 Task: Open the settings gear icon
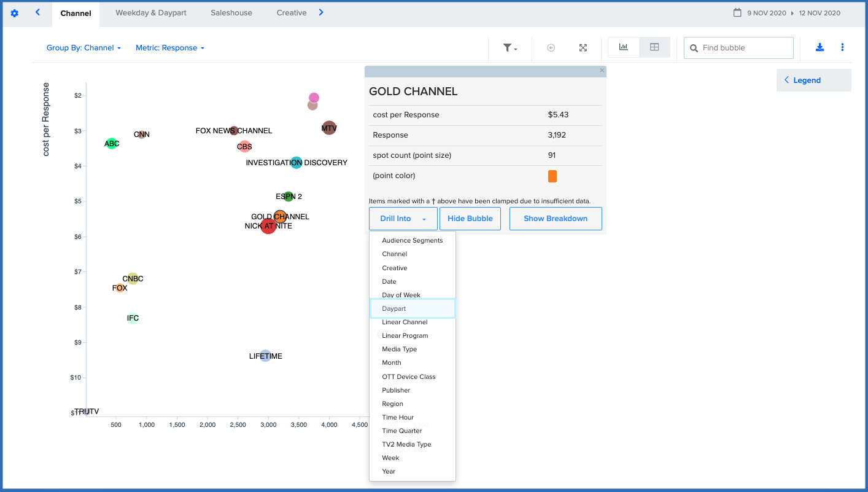pyautogui.click(x=15, y=13)
